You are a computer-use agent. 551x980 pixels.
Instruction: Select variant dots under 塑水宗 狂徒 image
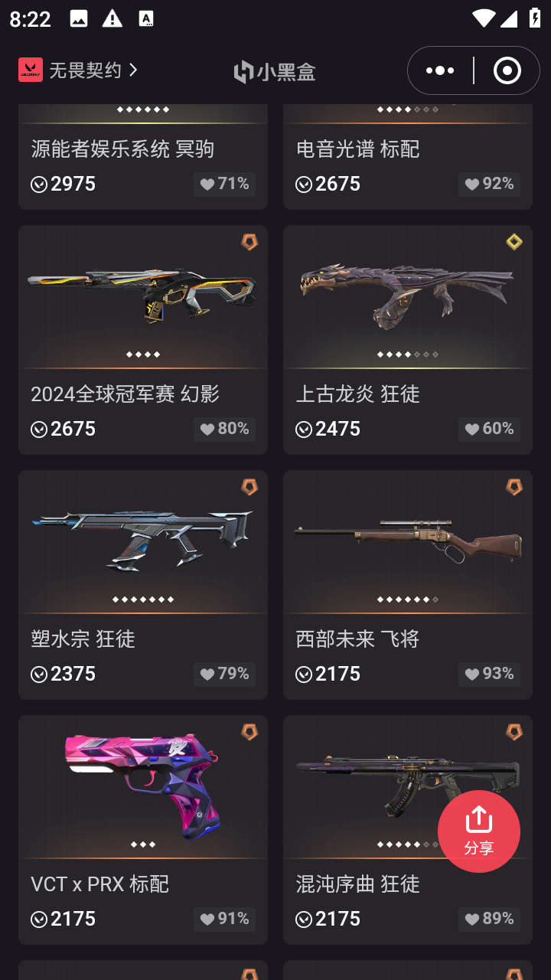tap(143, 599)
